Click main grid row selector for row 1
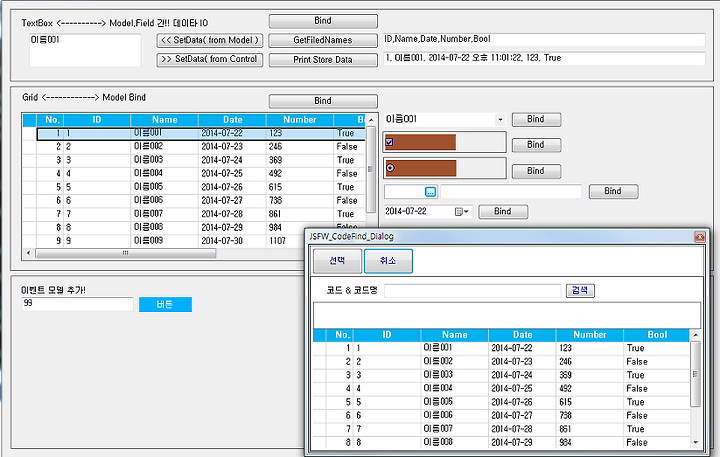 click(29, 134)
